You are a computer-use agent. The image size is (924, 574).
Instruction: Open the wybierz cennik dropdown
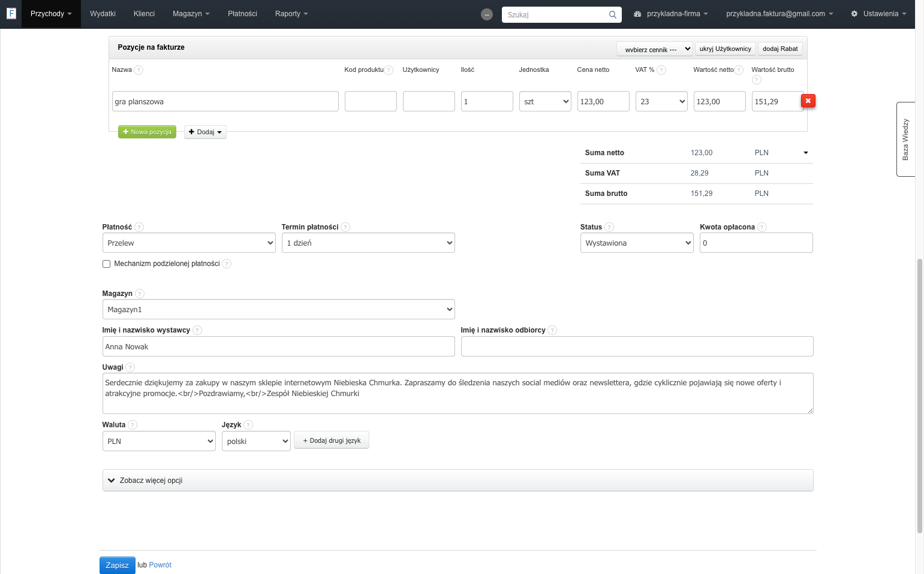tap(655, 49)
